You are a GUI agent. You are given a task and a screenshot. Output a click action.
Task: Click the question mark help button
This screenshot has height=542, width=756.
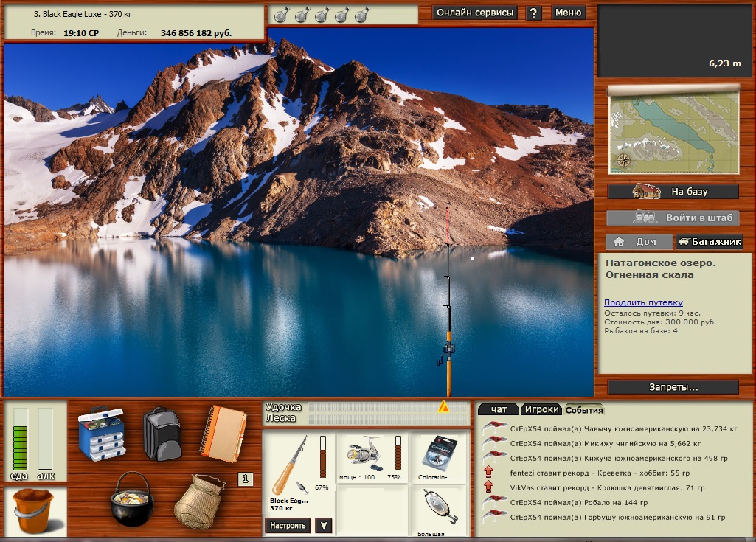(533, 13)
